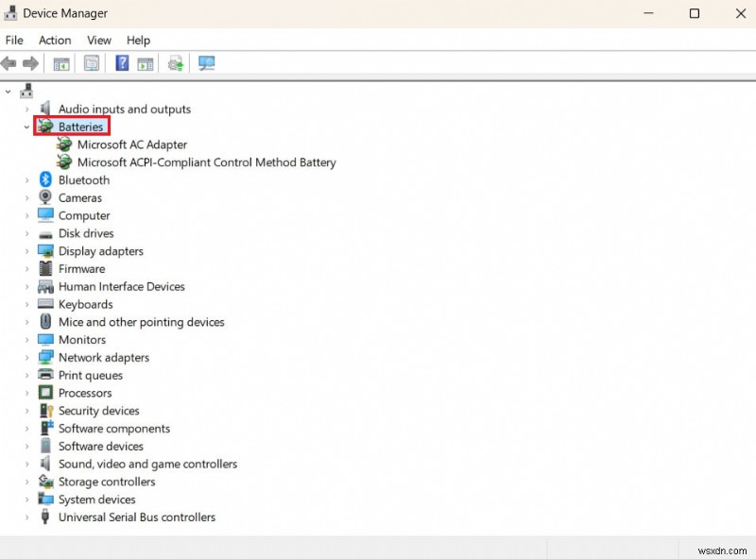This screenshot has width=756, height=559.
Task: Click the Back arrow toolbar icon
Action: tap(9, 63)
